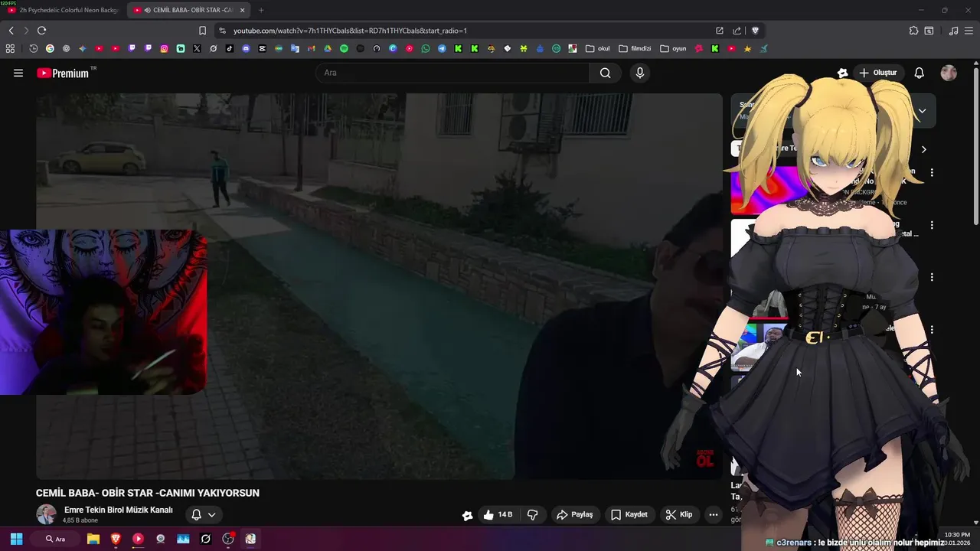
Task: Open more actions three-dot button under video
Action: pyautogui.click(x=714, y=514)
